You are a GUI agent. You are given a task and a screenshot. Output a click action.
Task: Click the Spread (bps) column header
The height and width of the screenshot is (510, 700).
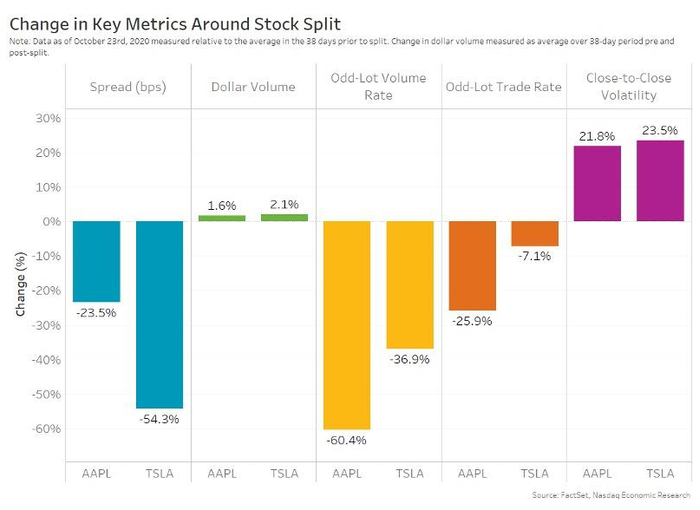coord(128,87)
